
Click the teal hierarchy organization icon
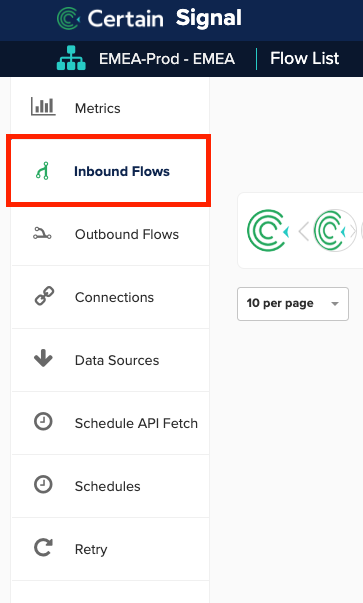[x=71, y=58]
